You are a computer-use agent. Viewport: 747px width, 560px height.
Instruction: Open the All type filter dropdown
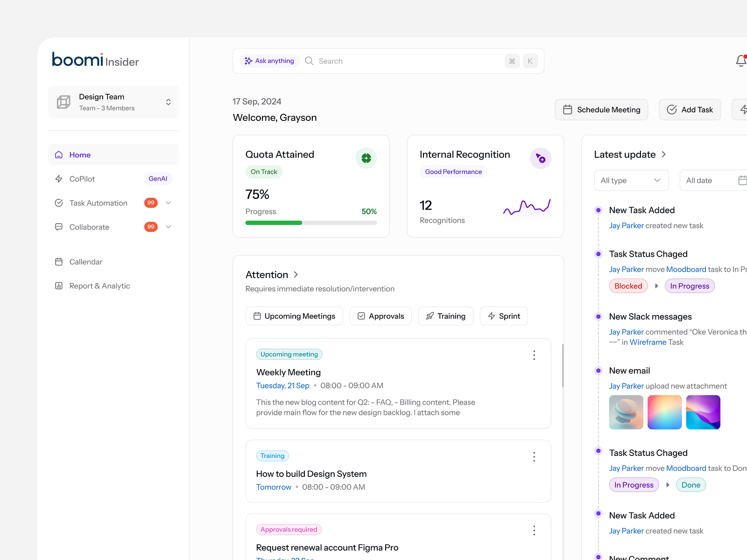(631, 180)
